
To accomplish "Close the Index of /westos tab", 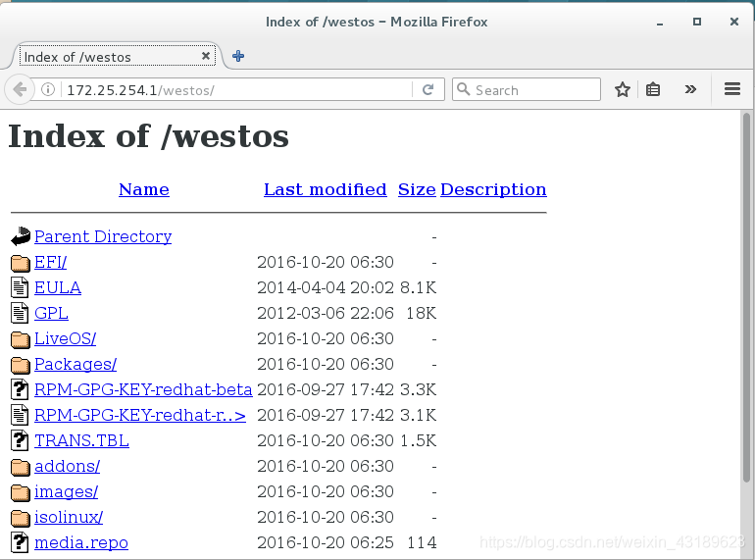I will [206, 56].
